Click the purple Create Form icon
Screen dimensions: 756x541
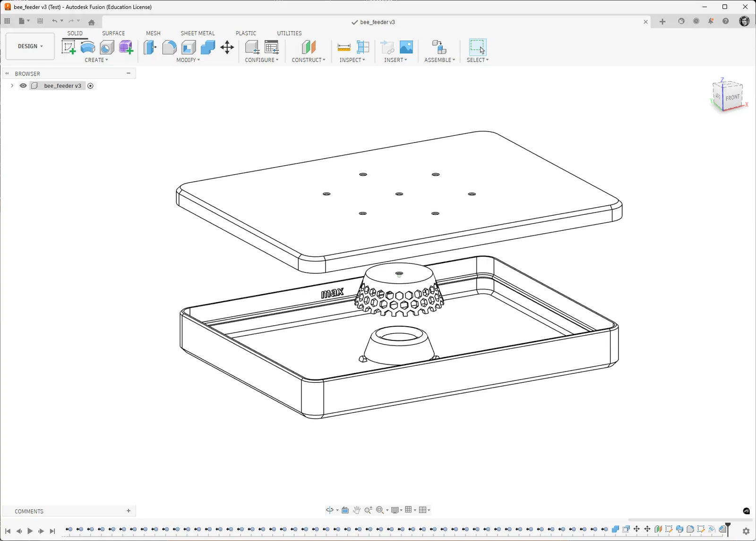(x=126, y=47)
